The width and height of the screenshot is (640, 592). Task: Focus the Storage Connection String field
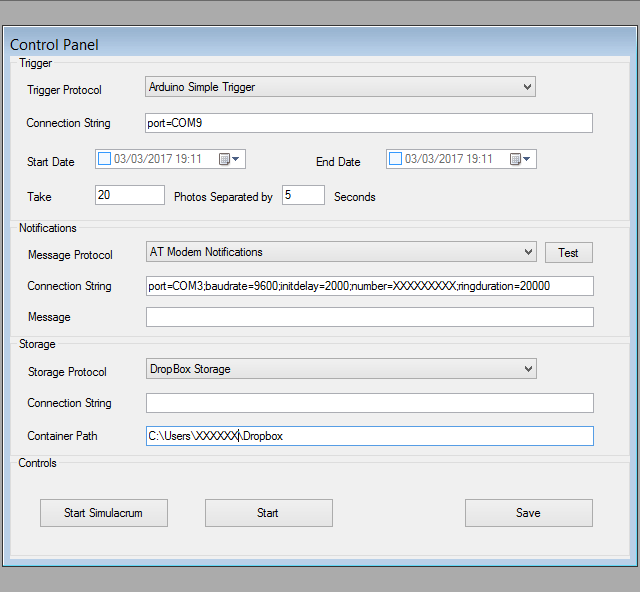point(370,403)
